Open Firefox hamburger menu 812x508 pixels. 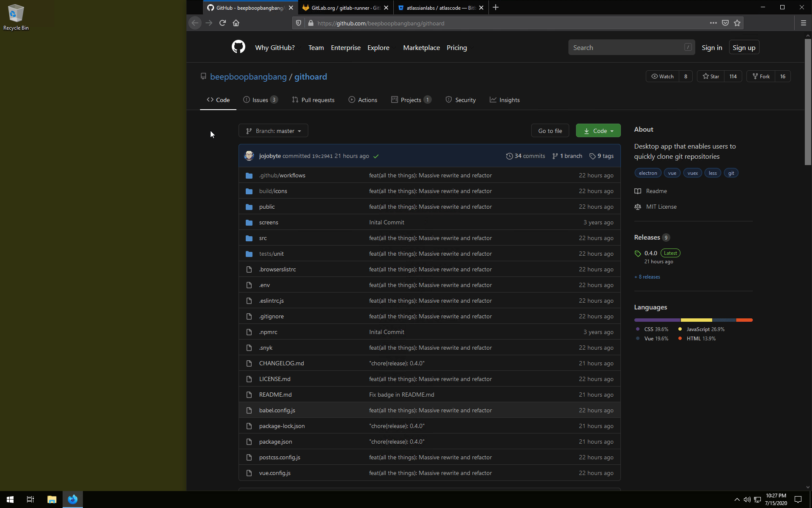click(x=803, y=23)
